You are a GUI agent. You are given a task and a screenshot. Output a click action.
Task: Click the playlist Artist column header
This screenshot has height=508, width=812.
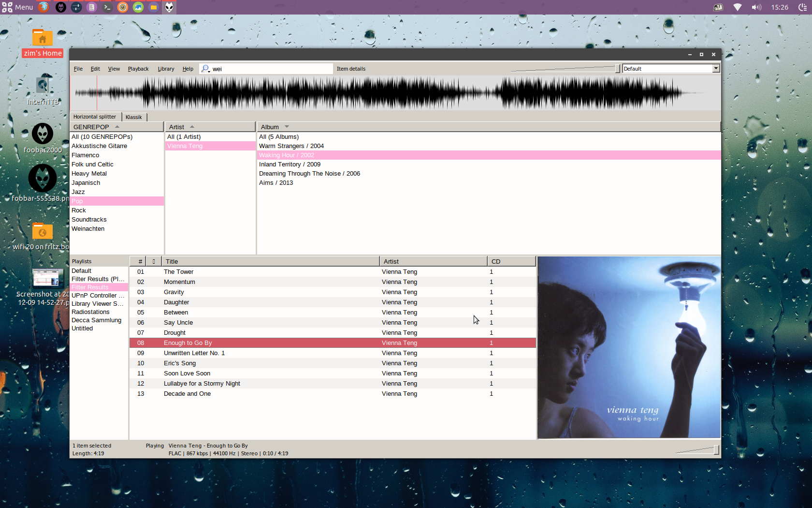433,261
